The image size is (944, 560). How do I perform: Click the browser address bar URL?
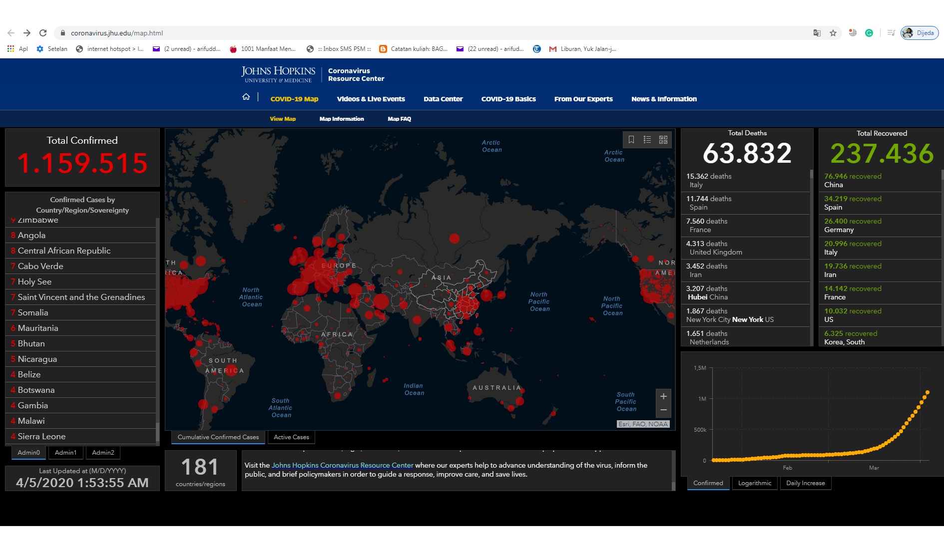pos(117,33)
